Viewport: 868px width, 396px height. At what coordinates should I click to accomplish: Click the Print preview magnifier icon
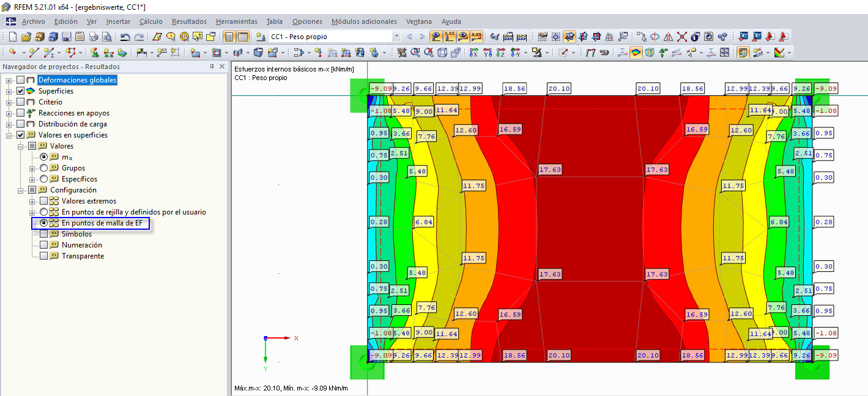[x=106, y=37]
